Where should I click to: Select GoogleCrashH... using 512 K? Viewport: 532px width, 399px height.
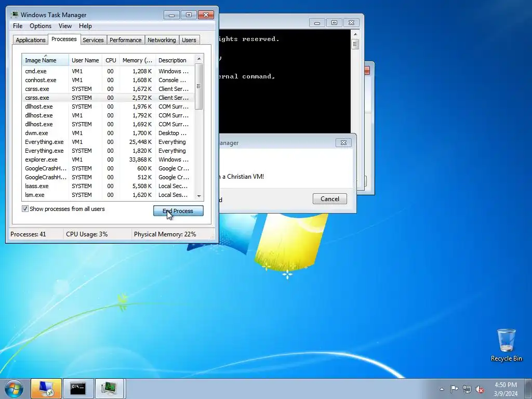click(109, 177)
